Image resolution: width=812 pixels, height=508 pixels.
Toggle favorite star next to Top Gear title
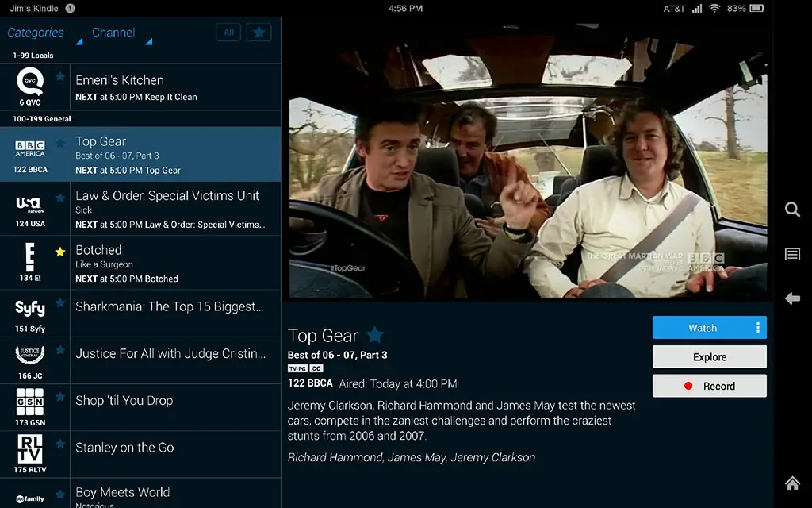(375, 336)
